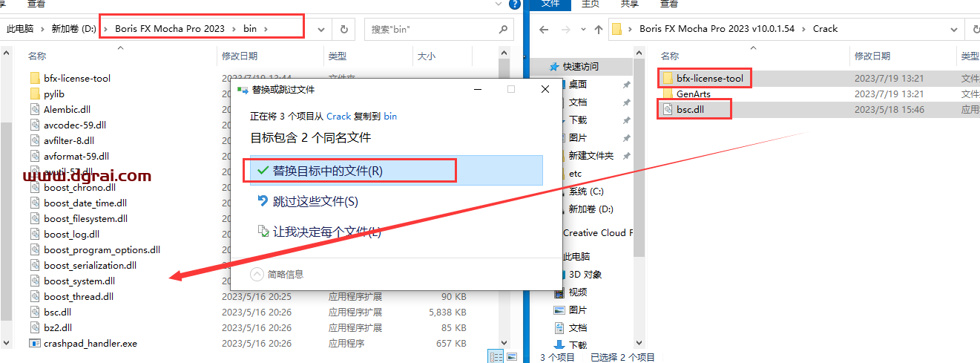Click Boris FX Mocha Pro 2023 v10.0.1.54 breadcrumb
Image resolution: width=980 pixels, height=363 pixels.
click(x=717, y=29)
